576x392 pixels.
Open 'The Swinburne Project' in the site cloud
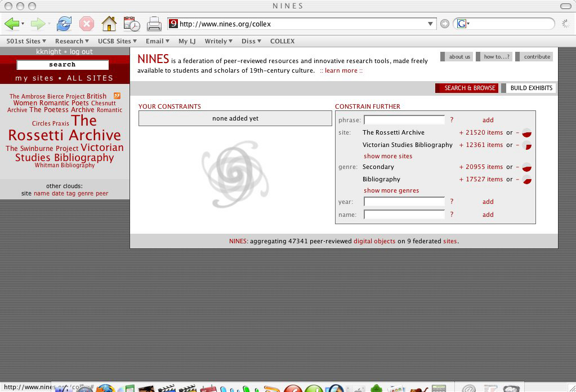click(x=42, y=149)
